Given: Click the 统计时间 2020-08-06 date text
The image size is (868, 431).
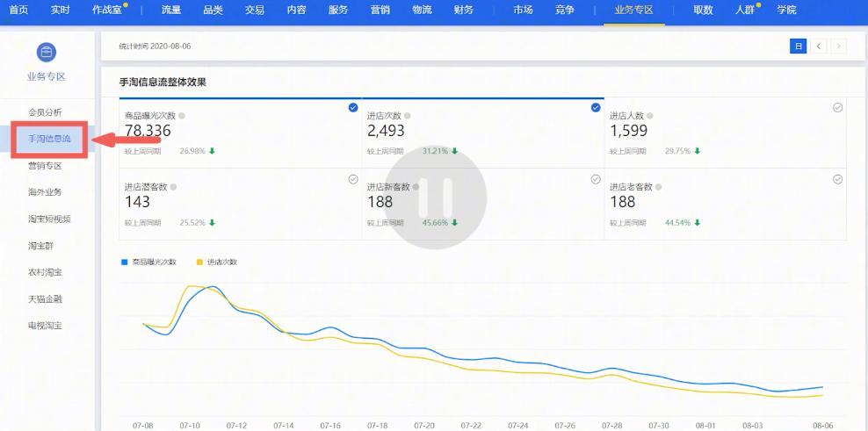Looking at the screenshot, I should [155, 46].
